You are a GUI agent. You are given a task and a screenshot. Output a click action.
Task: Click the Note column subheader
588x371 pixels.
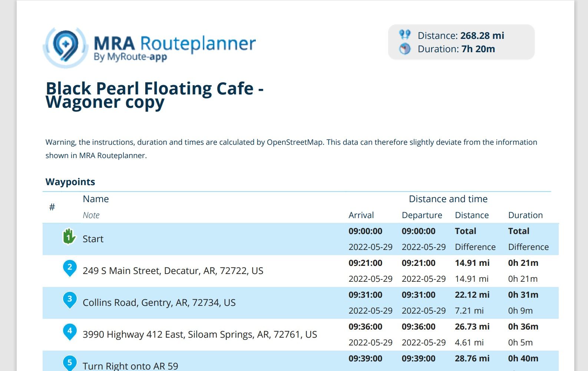pyautogui.click(x=91, y=215)
